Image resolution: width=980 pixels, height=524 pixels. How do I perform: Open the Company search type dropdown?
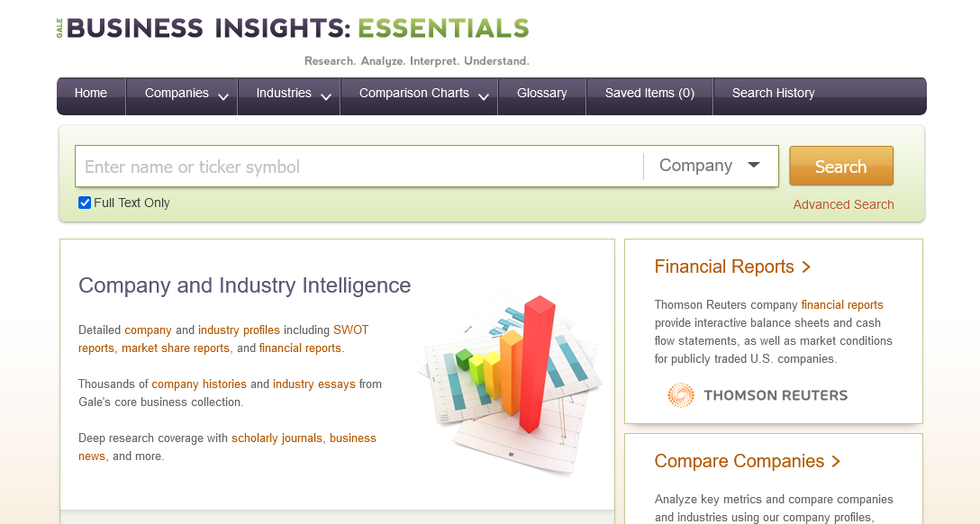pyautogui.click(x=710, y=166)
